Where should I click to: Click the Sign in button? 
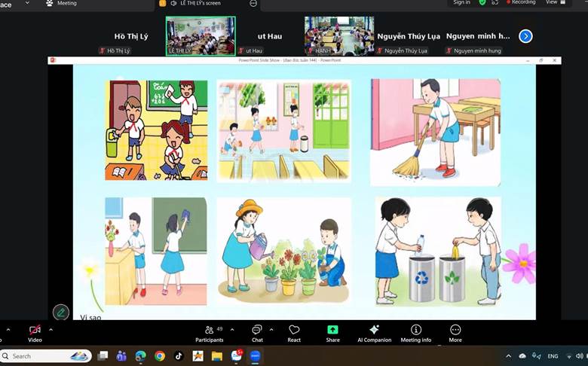(x=461, y=3)
